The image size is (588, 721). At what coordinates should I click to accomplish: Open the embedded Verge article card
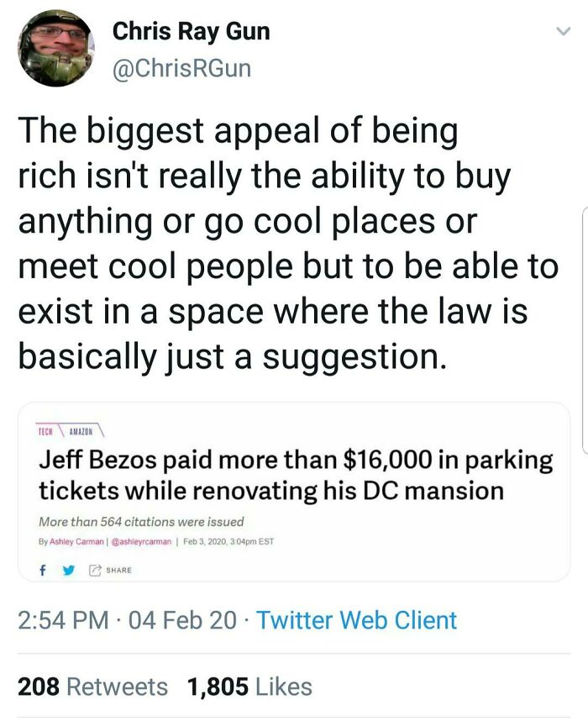[x=294, y=492]
